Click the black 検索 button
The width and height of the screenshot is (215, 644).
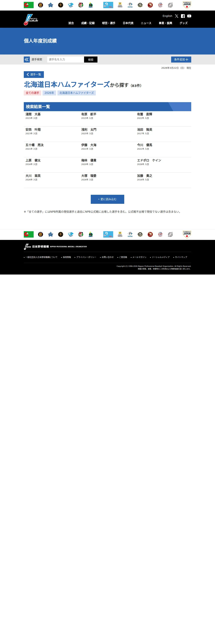(91, 60)
